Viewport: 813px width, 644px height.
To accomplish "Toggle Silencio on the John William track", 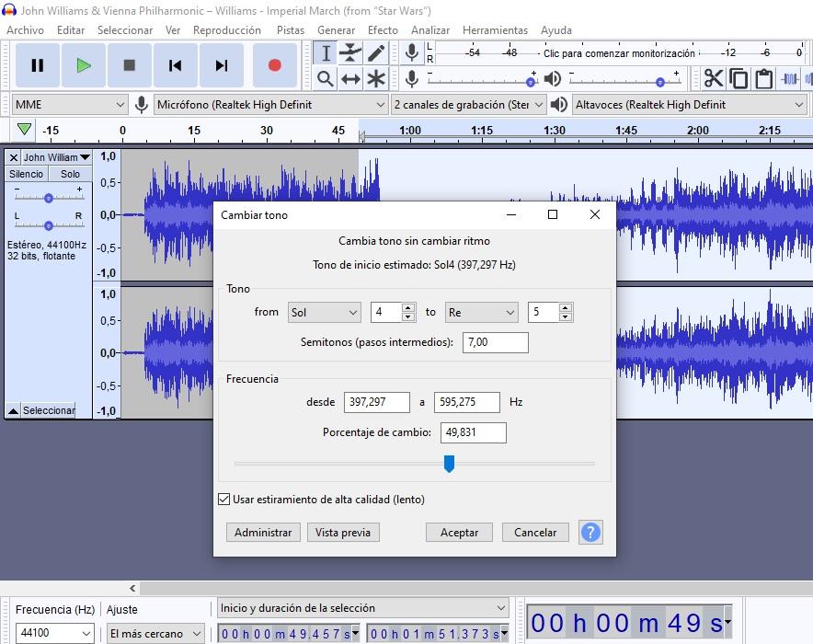I will pos(26,173).
